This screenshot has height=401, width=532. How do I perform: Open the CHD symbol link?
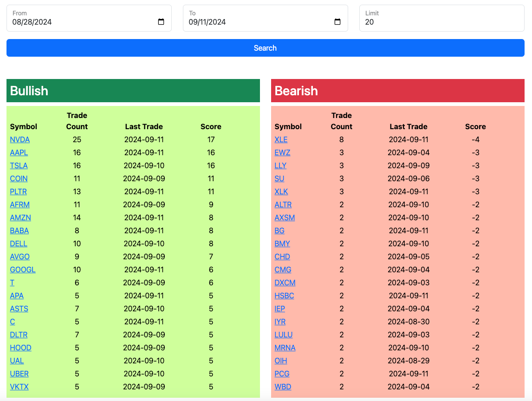coord(282,256)
